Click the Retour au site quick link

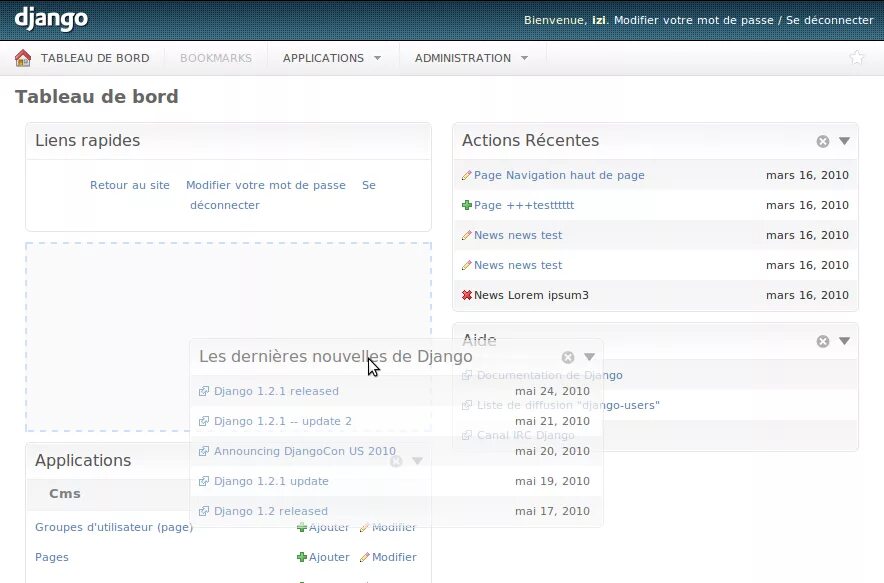point(130,185)
